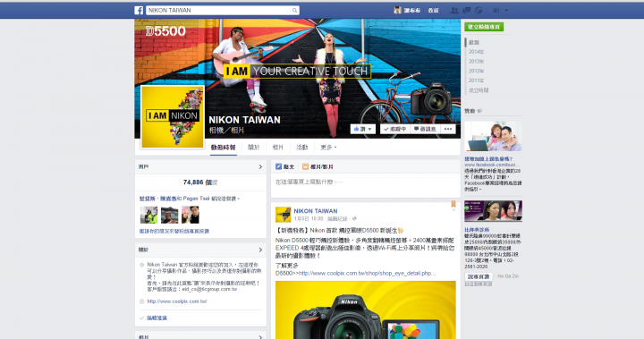Click the post timestamp 1月6日 10:00
Screen dimensions: 644x339
pyautogui.click(x=309, y=218)
